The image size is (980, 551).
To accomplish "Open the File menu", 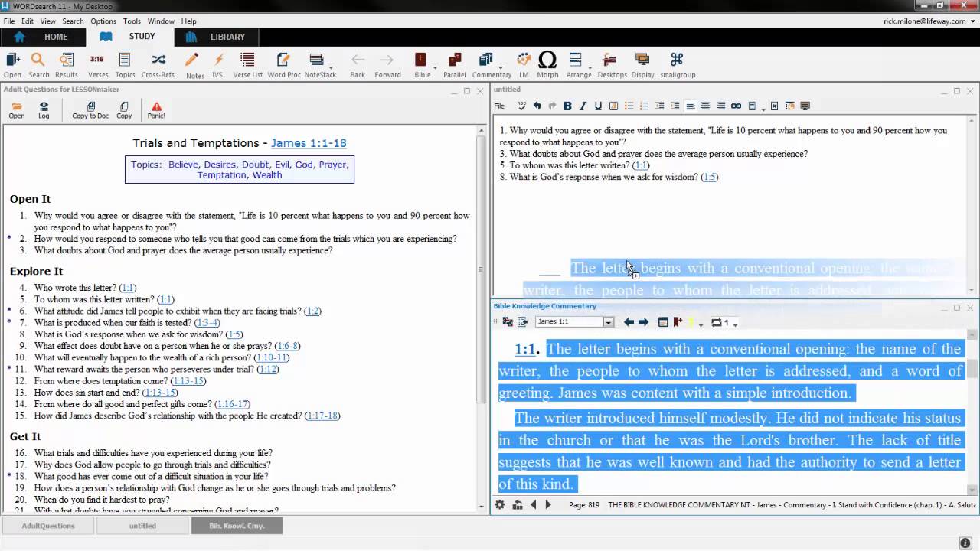I will tap(9, 21).
